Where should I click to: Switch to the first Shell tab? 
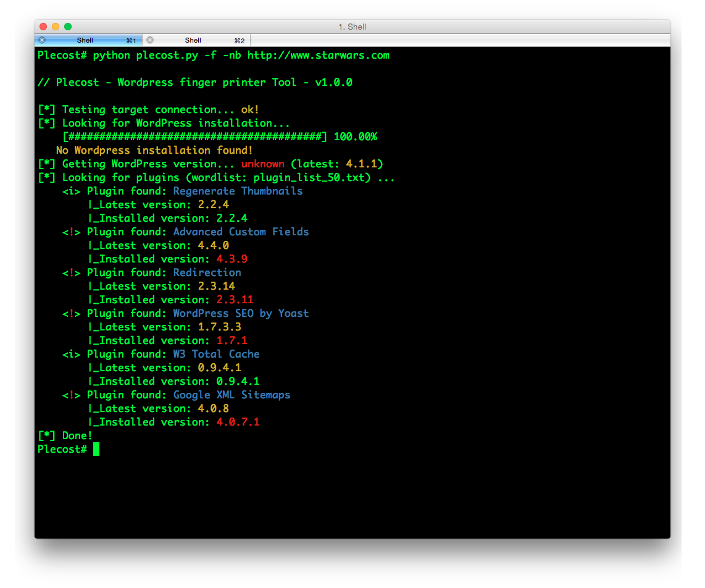(x=88, y=41)
